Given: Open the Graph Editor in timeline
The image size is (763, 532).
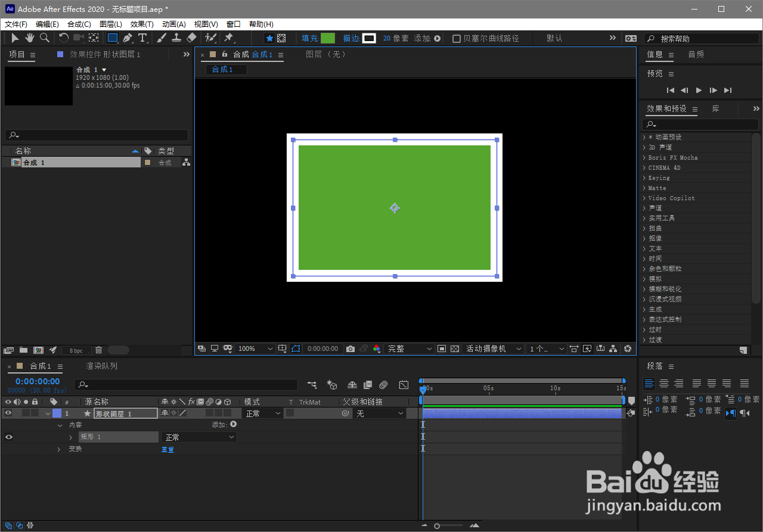Looking at the screenshot, I should 404,385.
